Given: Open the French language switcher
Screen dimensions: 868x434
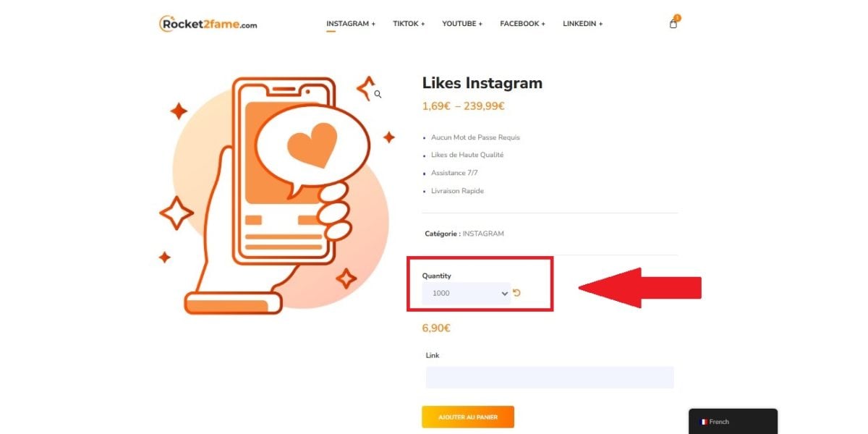Looking at the screenshot, I should (732, 422).
